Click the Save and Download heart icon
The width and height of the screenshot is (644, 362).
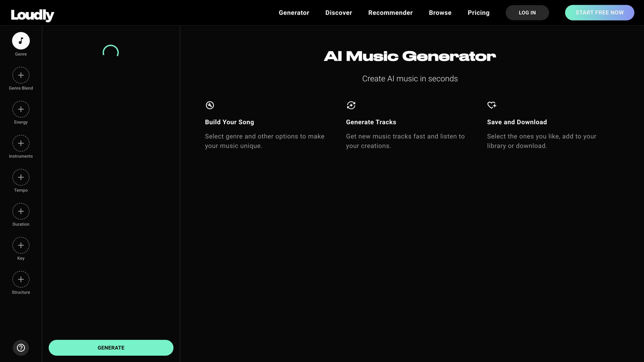point(491,105)
